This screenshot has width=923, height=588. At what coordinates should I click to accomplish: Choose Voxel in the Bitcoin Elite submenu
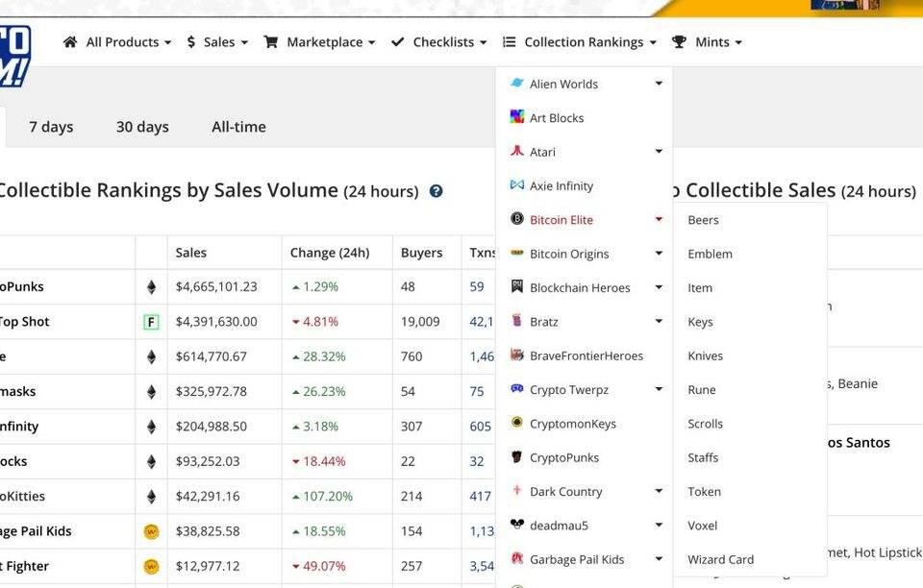coord(702,526)
